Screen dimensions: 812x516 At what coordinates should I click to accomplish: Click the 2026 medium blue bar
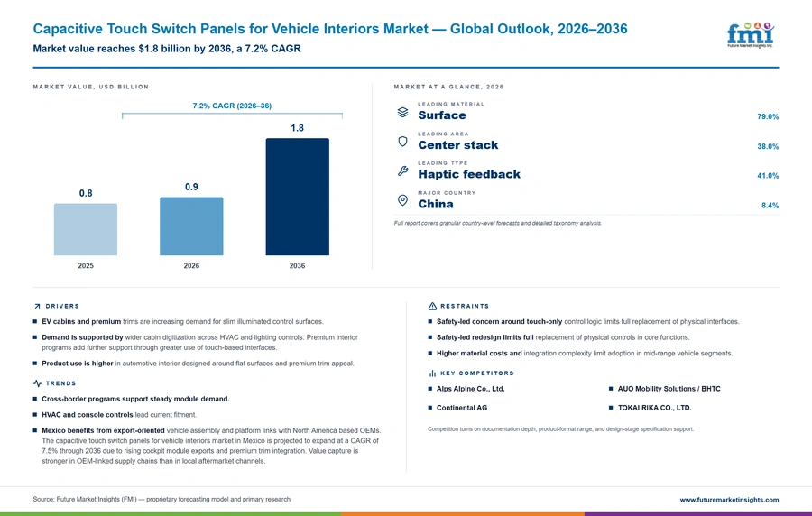[191, 226]
